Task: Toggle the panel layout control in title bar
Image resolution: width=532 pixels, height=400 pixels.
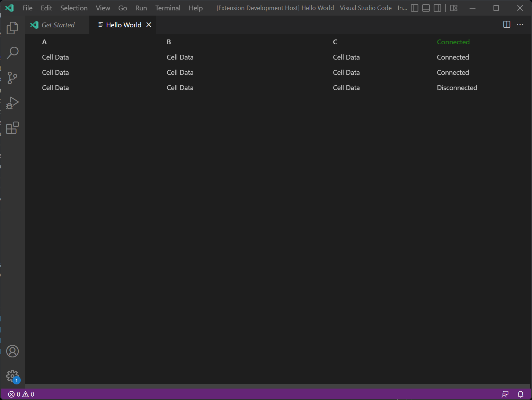Action: [x=426, y=8]
